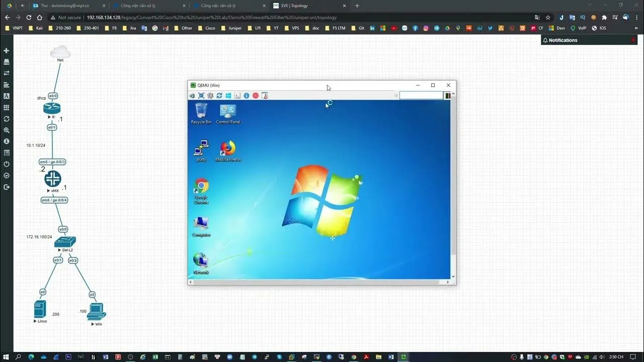Viewport: 644px width, 362px height.
Task: Click Add object plus icon in EVE sidebar
Action: (x=7, y=51)
